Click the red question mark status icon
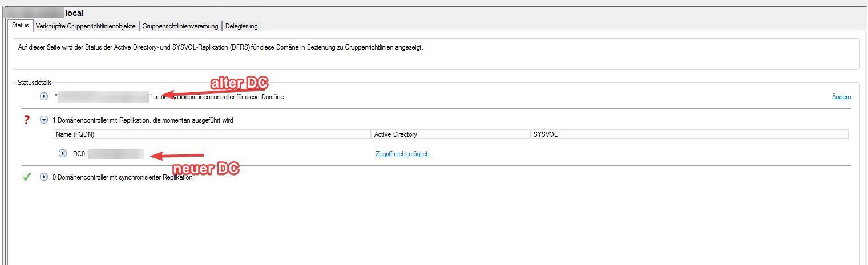Viewport: 868px width, 265px height. click(26, 120)
